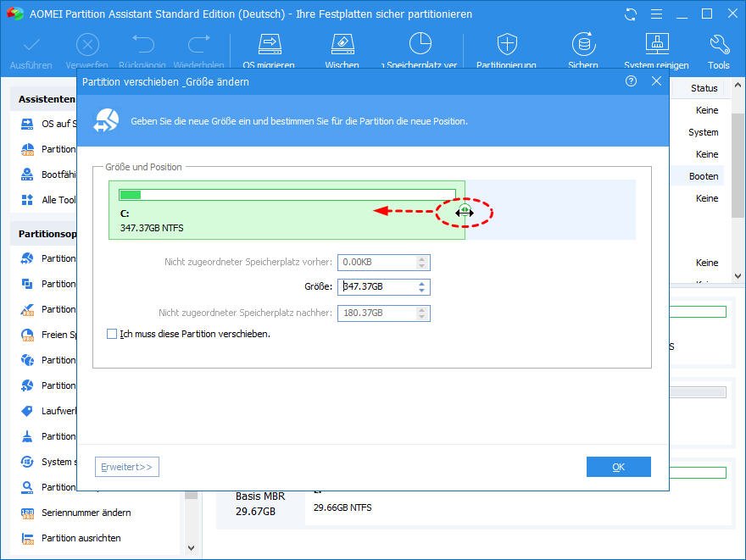Click the System sidebar entry icon

tap(27, 462)
